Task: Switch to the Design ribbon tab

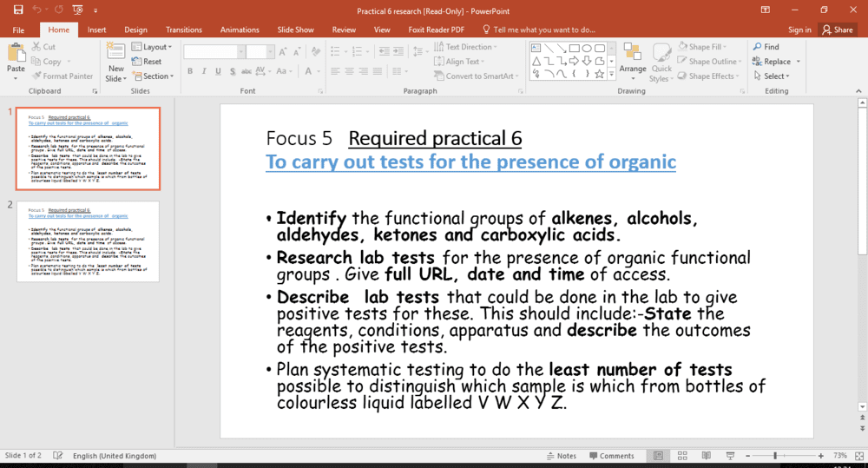Action: [x=135, y=30]
